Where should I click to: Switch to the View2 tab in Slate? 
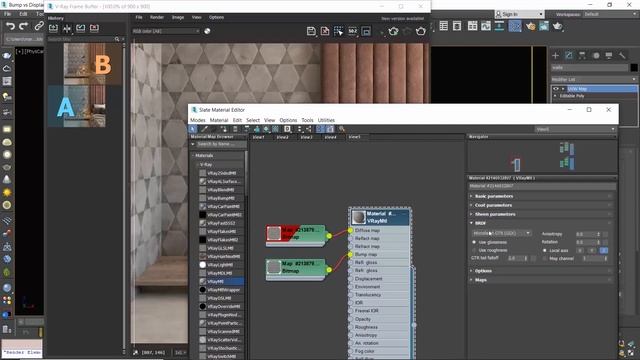tap(282, 137)
